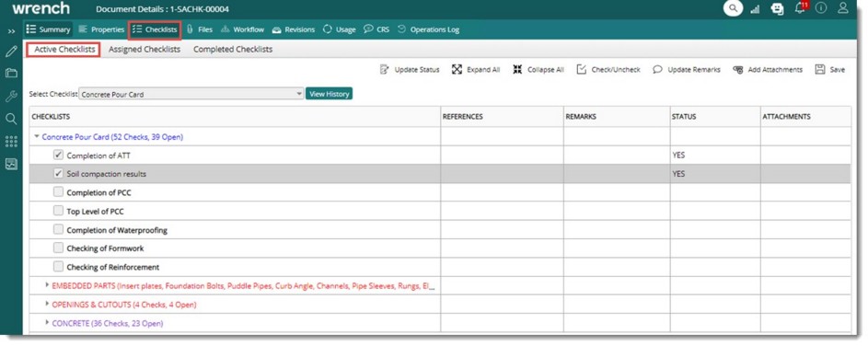Click the information circle icon

tap(821, 8)
